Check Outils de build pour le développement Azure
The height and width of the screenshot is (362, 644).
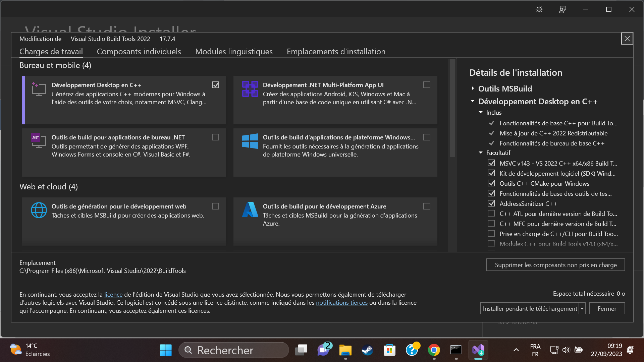(x=427, y=206)
